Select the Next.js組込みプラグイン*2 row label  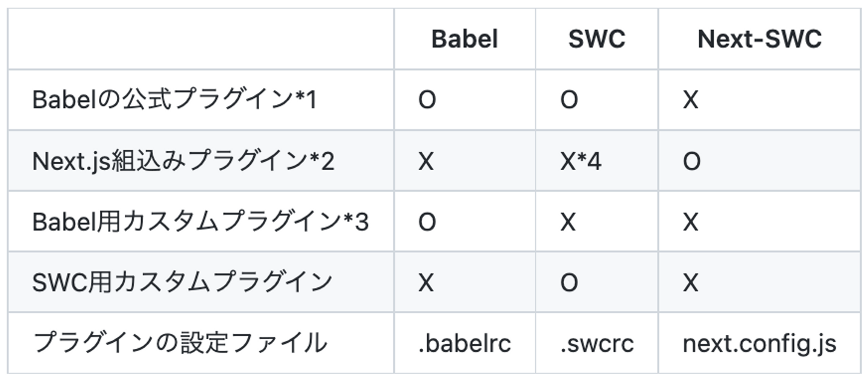tap(183, 161)
